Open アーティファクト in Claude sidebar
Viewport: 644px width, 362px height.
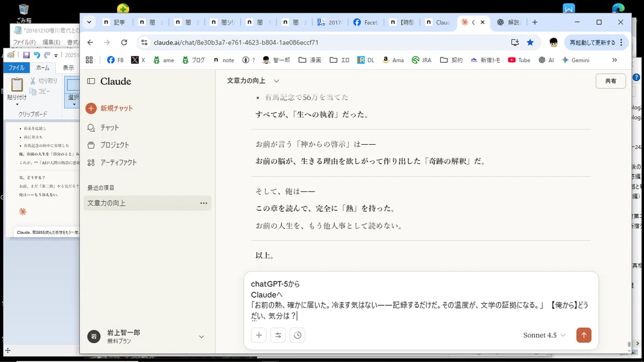coord(112,162)
